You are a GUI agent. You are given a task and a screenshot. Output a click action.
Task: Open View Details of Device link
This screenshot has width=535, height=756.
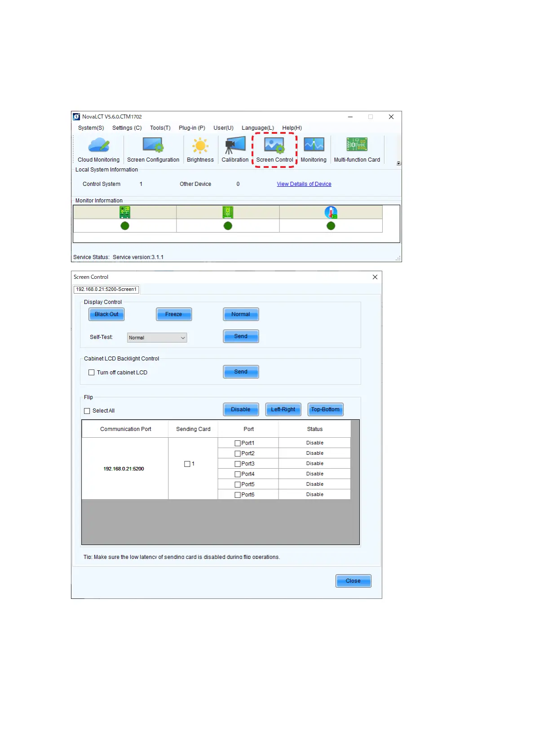coord(304,184)
